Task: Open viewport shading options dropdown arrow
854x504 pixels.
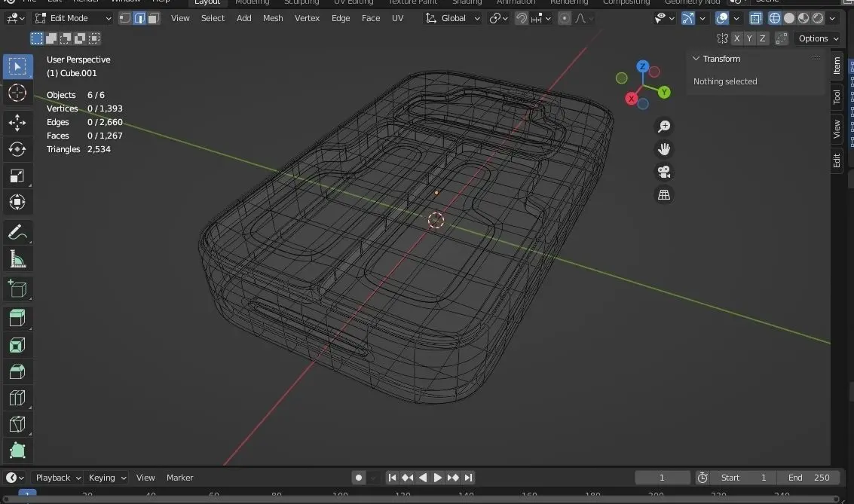Action: pyautogui.click(x=832, y=19)
